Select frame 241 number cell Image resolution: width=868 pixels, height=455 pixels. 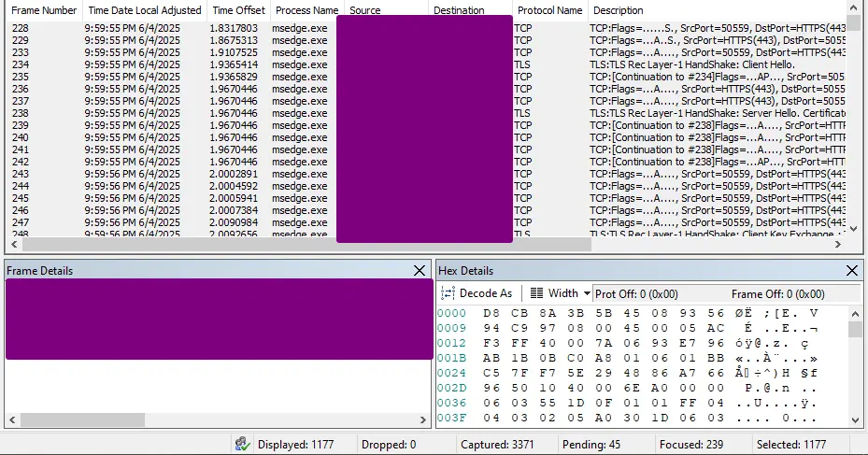click(21, 149)
